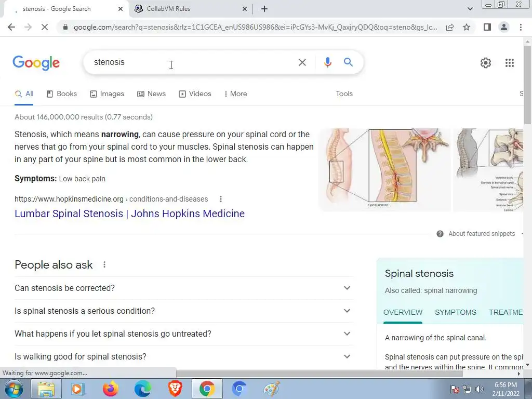532x399 pixels.
Task: Start voice search with microphone icon
Action: tap(327, 62)
